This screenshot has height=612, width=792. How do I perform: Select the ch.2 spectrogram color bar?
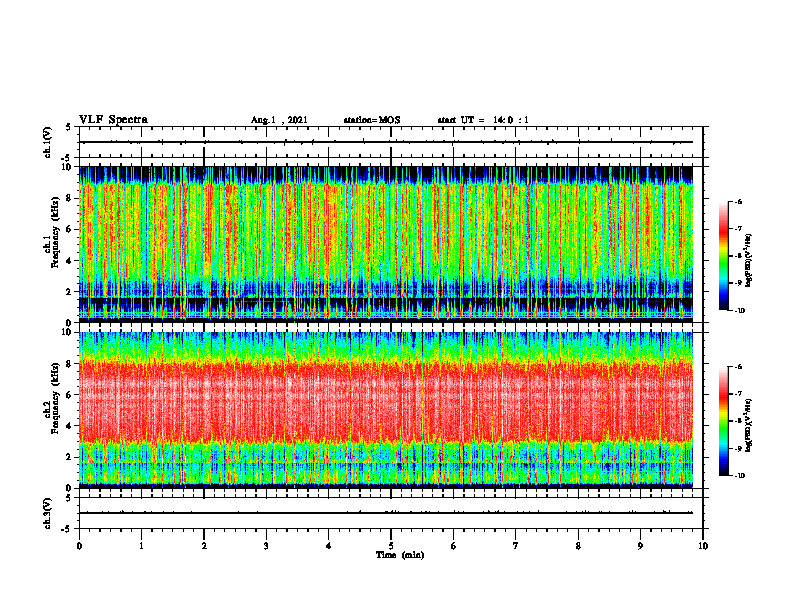click(x=724, y=421)
